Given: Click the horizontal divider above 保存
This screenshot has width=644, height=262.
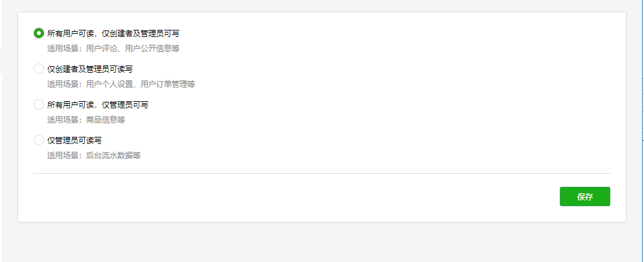Looking at the screenshot, I should click(x=321, y=174).
